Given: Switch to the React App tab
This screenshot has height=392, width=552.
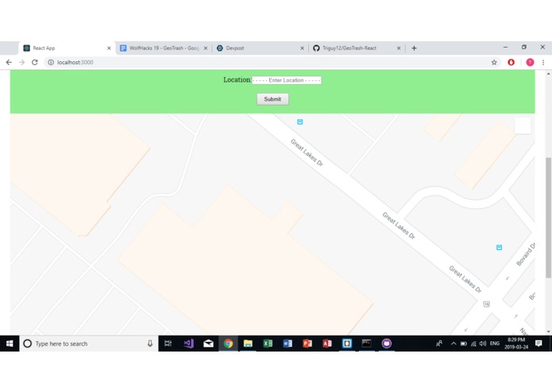Looking at the screenshot, I should (67, 48).
